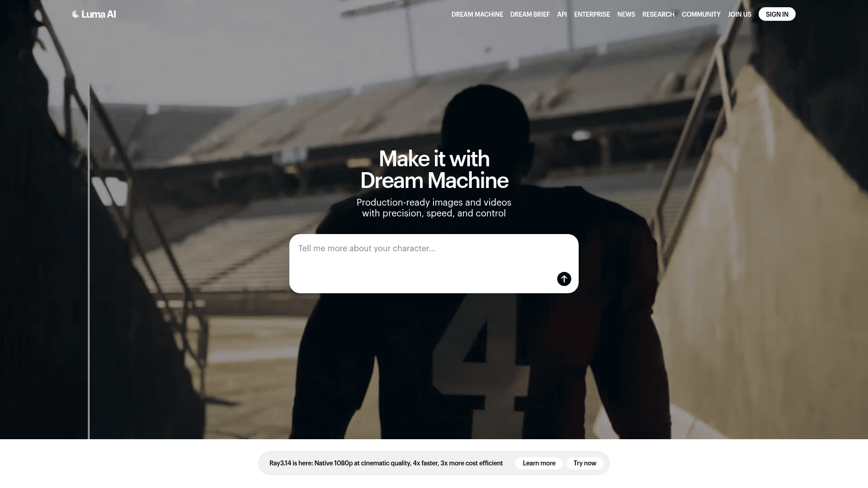Click the Production-ready images subtitle text
The width and height of the screenshot is (868, 488).
point(434,208)
